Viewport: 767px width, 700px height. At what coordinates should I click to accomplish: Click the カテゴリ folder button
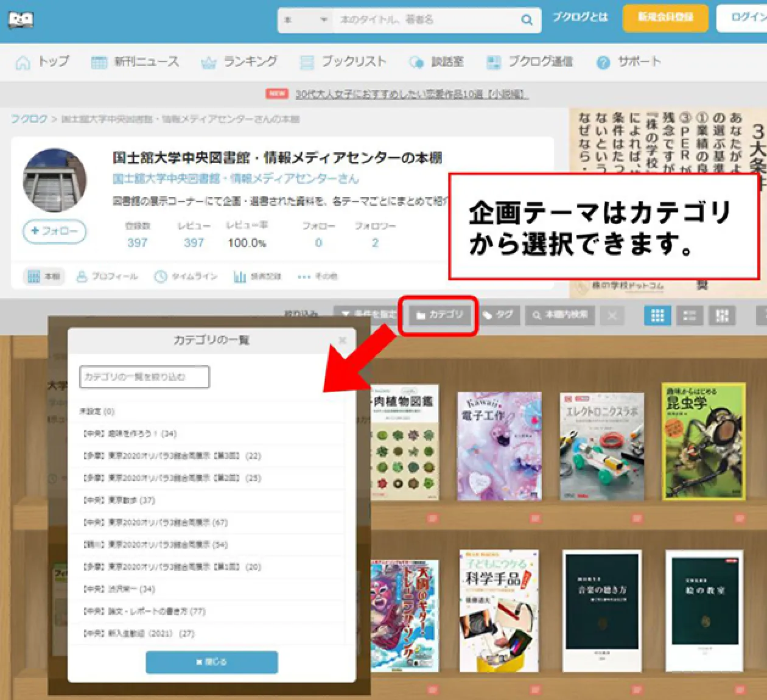point(439,315)
